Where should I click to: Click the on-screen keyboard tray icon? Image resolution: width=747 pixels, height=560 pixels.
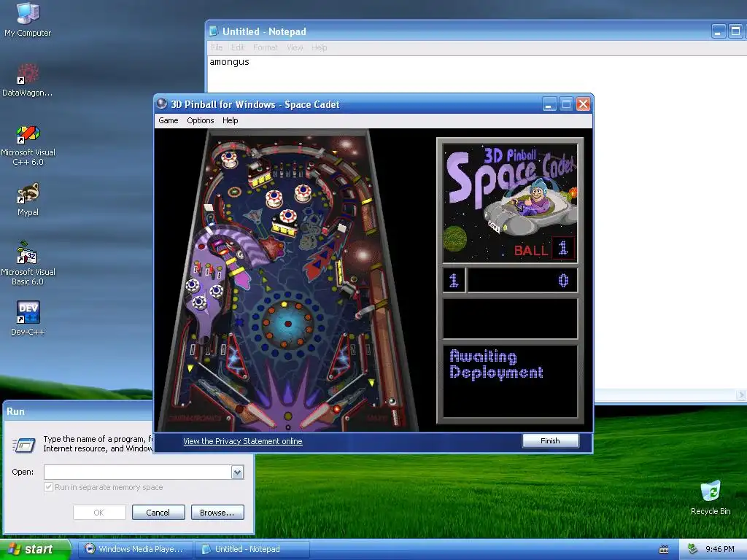point(664,550)
